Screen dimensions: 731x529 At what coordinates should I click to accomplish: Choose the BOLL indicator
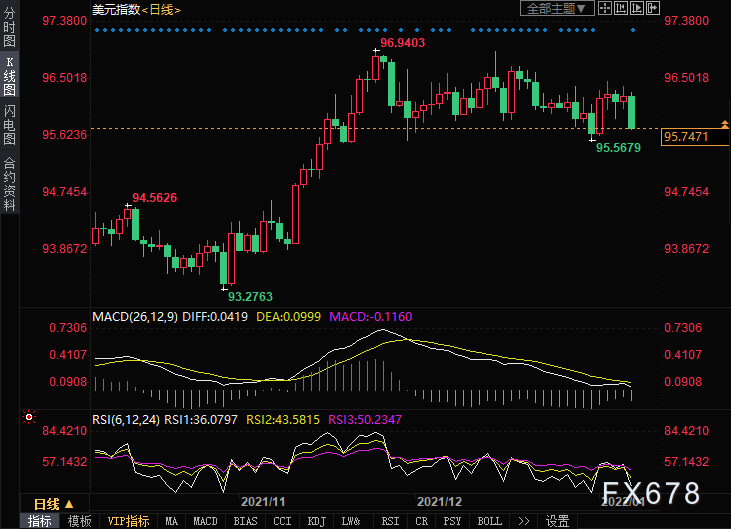[490, 521]
